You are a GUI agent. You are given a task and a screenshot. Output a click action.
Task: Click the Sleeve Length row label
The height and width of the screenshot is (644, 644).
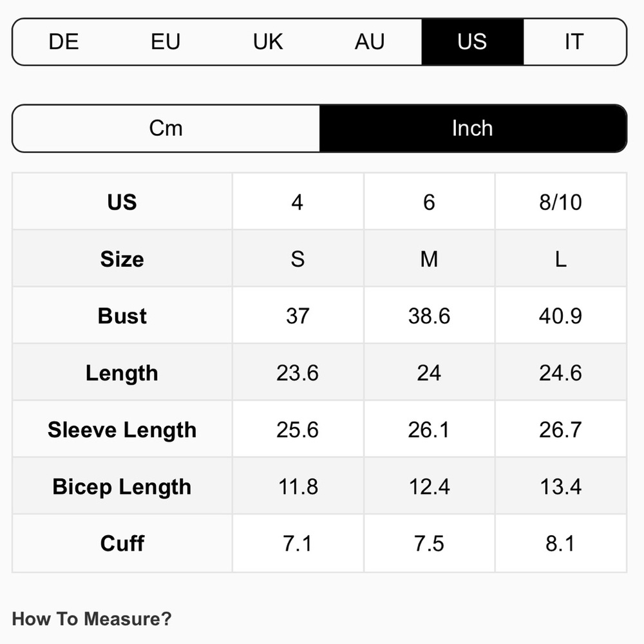coord(122,430)
